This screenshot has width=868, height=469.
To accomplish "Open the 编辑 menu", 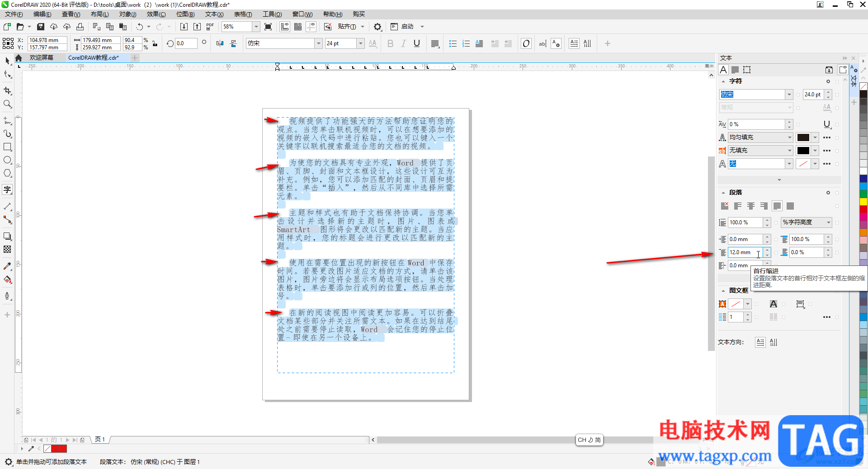I will click(42, 14).
